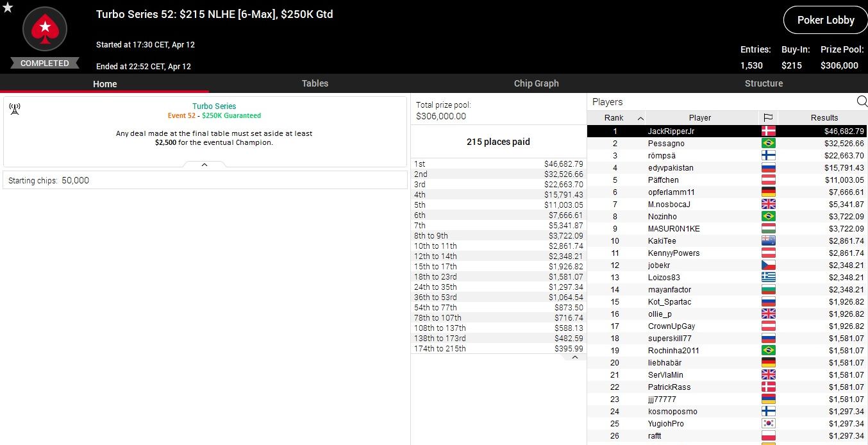Click the South Korea flag beside YugiohPro
Image resolution: width=868 pixels, height=445 pixels.
coord(767,424)
